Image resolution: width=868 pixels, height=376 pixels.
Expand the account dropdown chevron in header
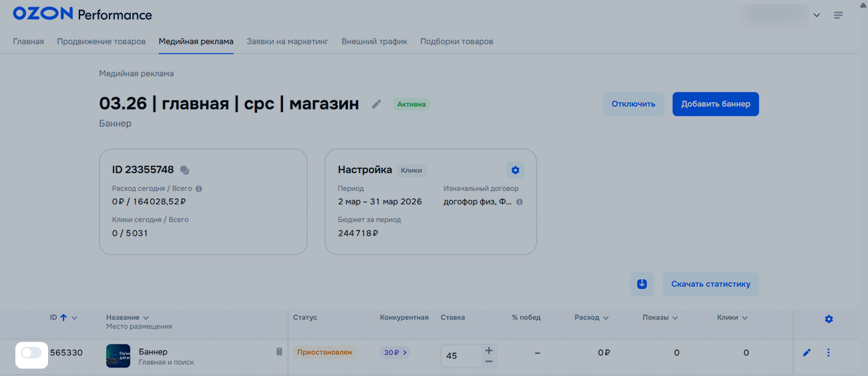[x=817, y=15]
